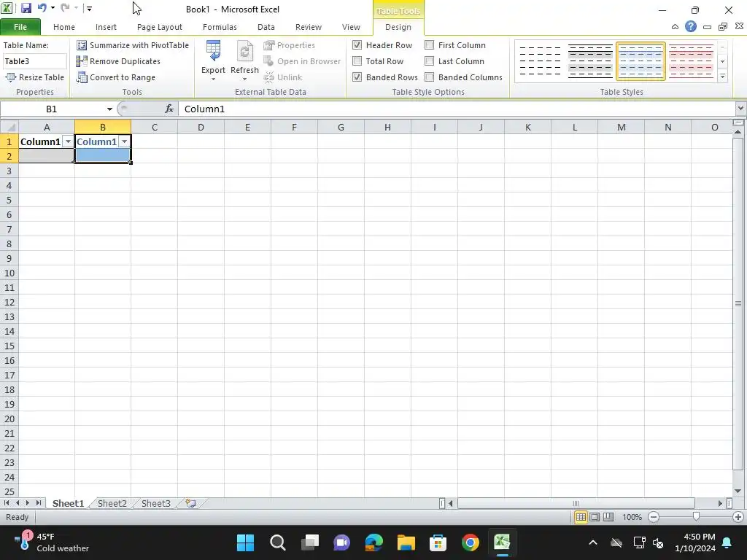The width and height of the screenshot is (747, 560).
Task: Click the Insert Function fx icon
Action: pyautogui.click(x=169, y=109)
